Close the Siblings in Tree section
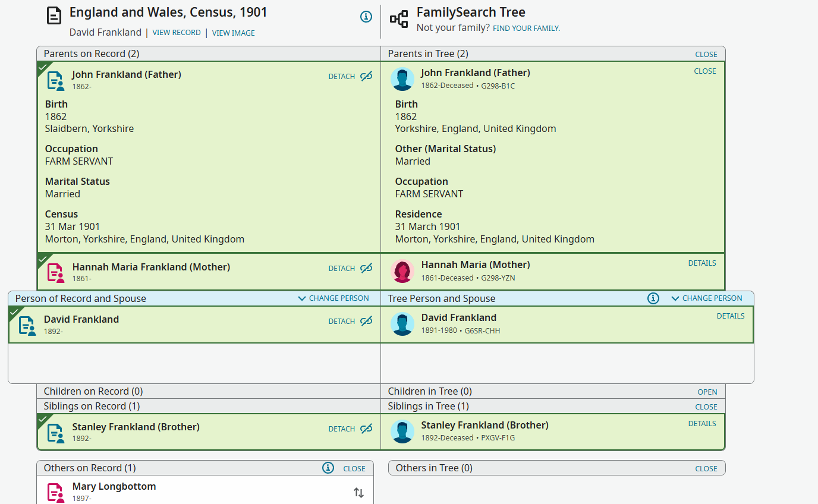 (706, 407)
